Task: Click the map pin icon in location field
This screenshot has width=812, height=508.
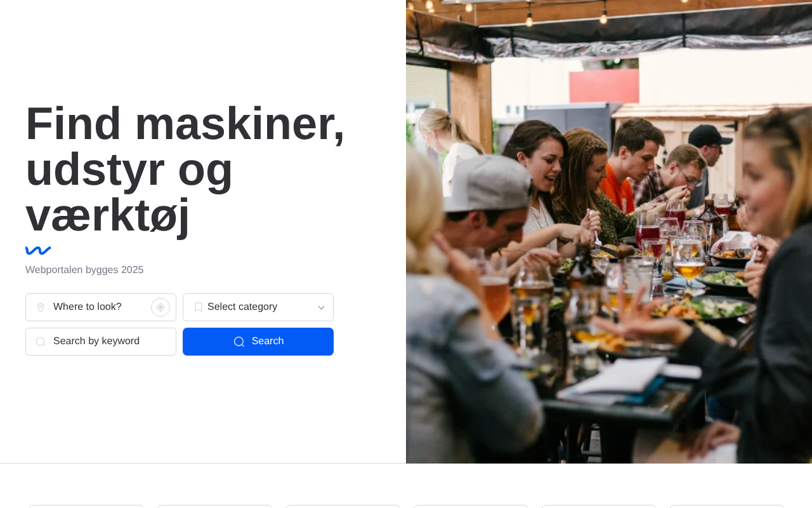Action: tap(41, 307)
